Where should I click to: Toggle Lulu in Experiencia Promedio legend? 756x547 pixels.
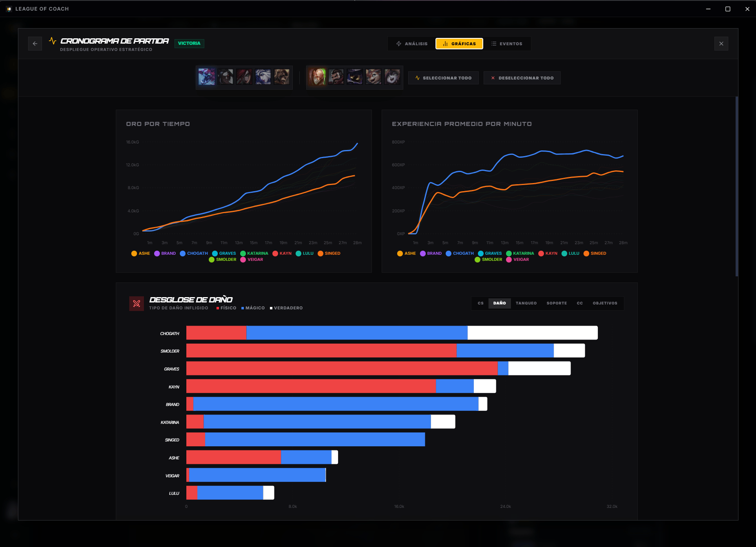pos(570,254)
